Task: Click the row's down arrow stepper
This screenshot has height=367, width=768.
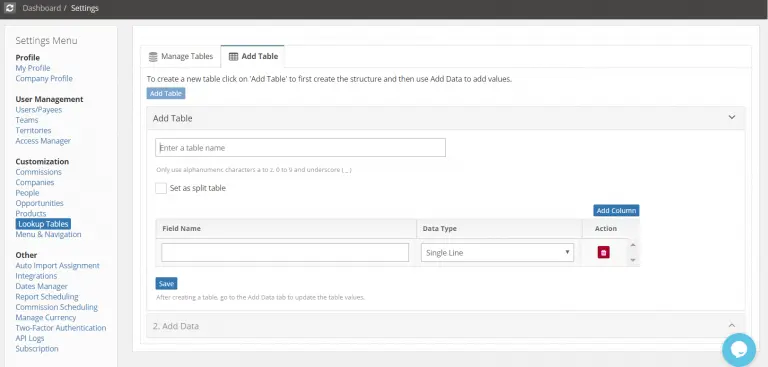Action: pyautogui.click(x=633, y=260)
